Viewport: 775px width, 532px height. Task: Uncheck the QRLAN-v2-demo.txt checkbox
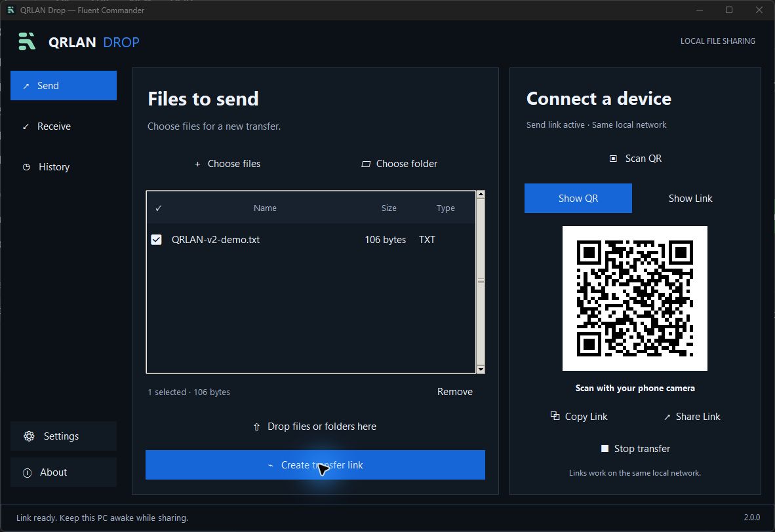click(x=156, y=240)
